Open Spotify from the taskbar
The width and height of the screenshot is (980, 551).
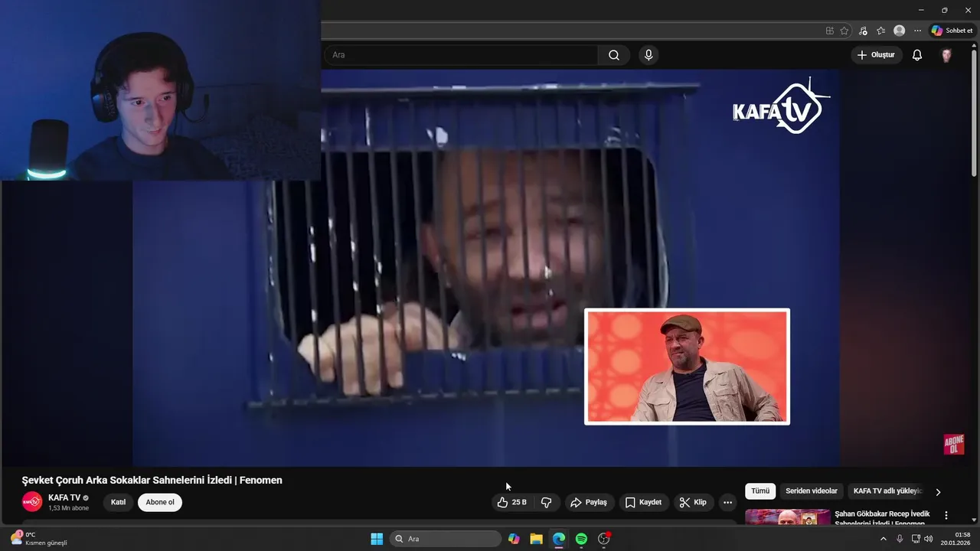(581, 539)
